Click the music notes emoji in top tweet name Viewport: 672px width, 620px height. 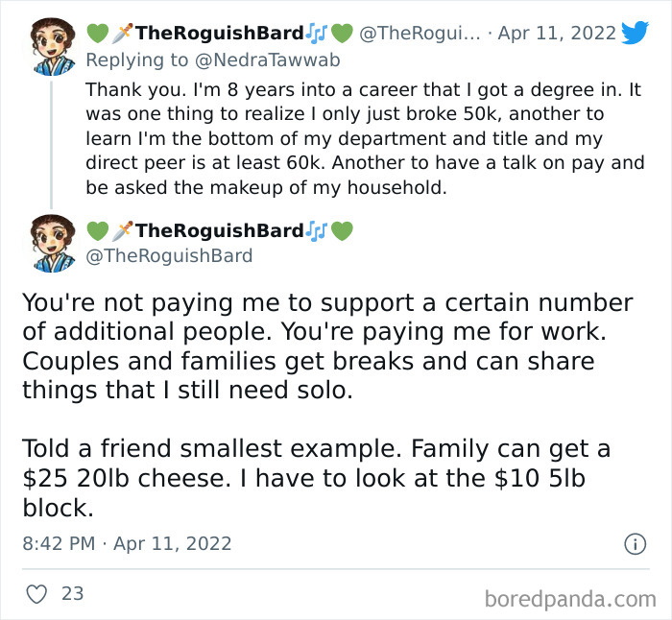coord(319,34)
